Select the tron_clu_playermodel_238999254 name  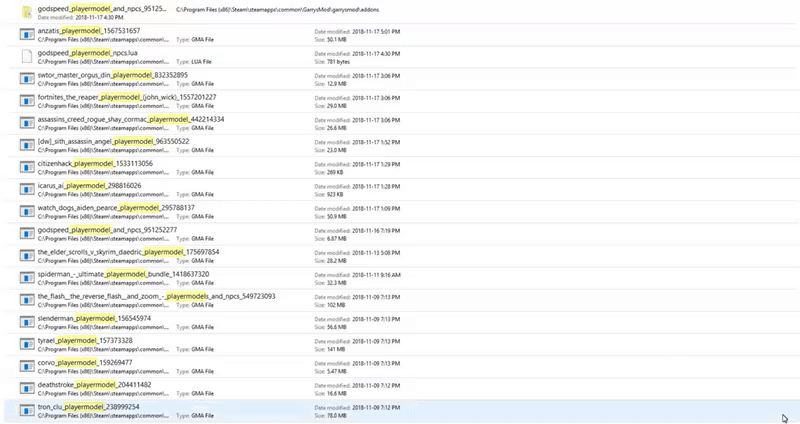[88, 407]
